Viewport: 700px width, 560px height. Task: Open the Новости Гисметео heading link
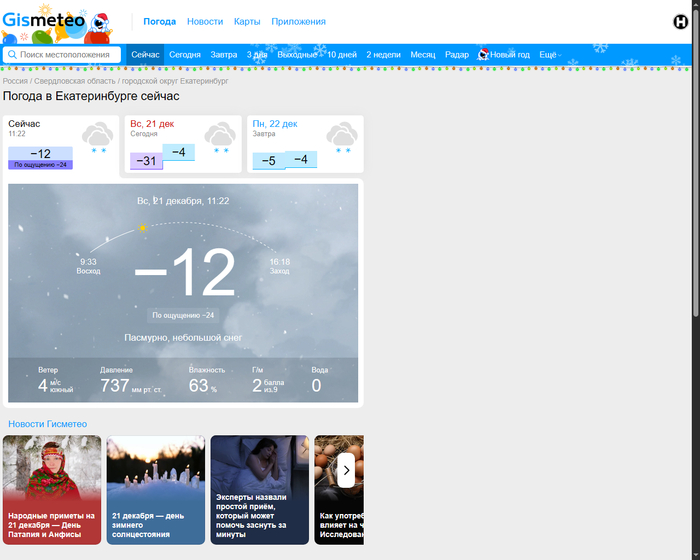(x=48, y=424)
